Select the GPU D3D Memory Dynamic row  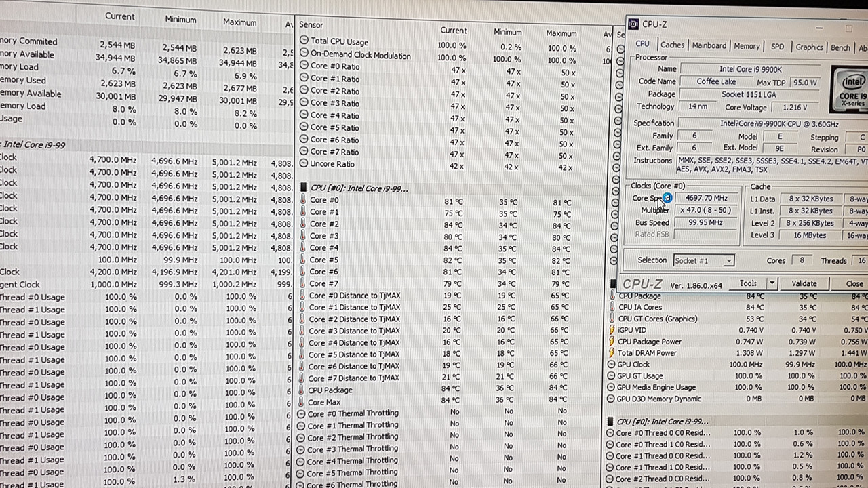coord(738,399)
